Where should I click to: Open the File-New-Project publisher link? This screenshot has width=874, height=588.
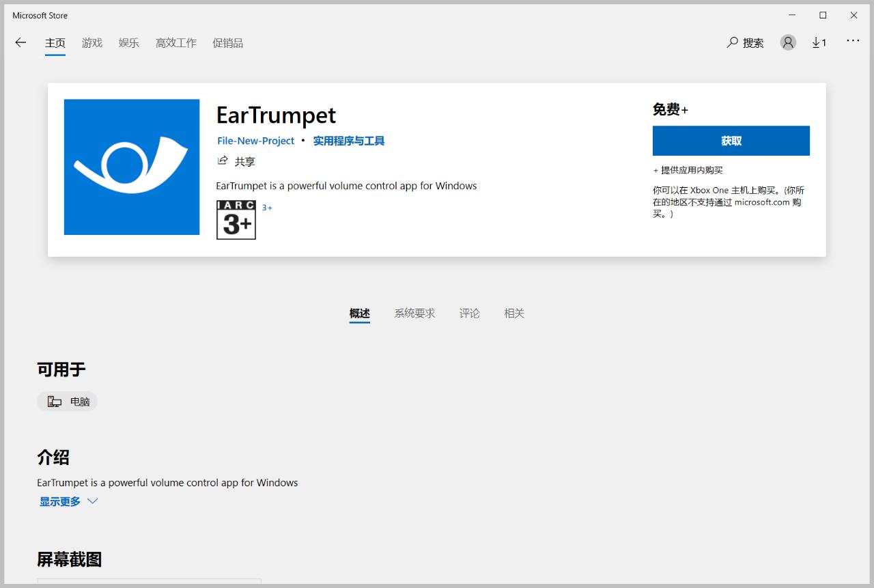click(255, 141)
